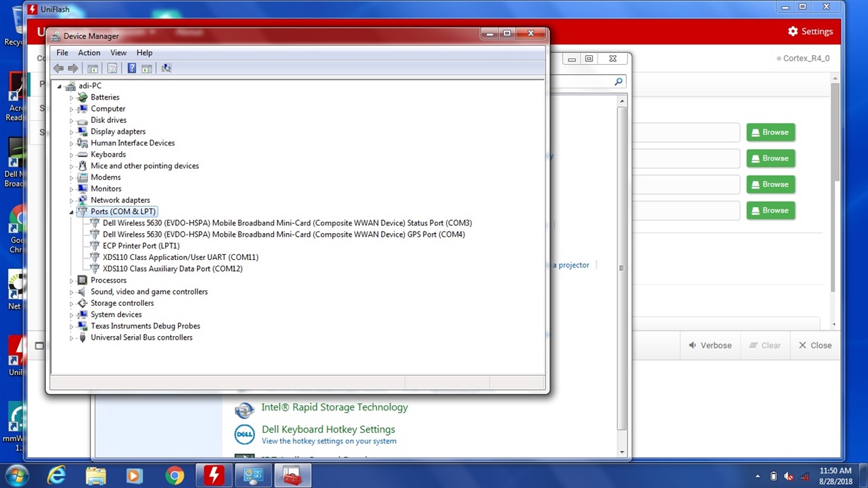
Task: Click the battery icon in system tray
Action: point(773,477)
